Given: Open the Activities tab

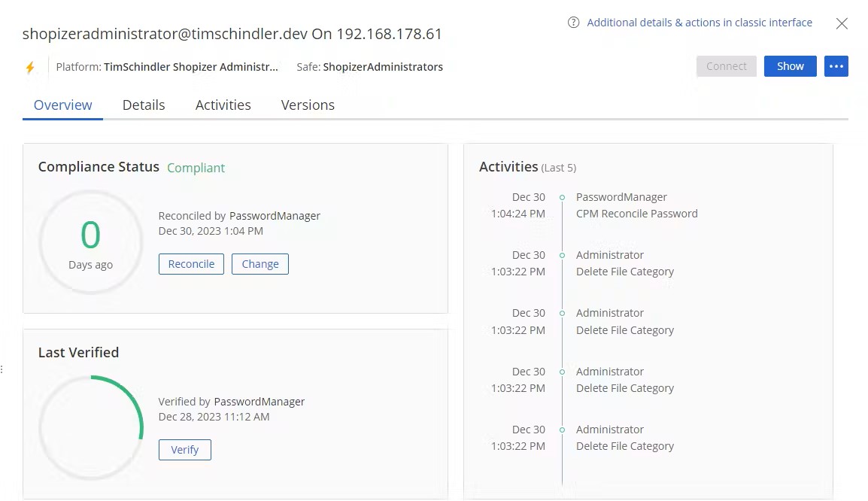Looking at the screenshot, I should 223,105.
